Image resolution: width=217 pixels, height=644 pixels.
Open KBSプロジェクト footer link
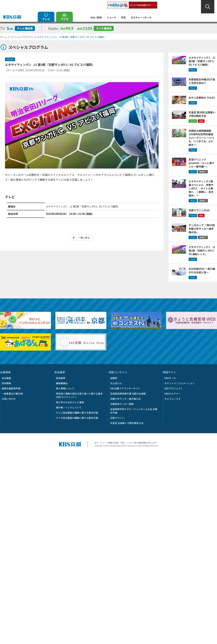[x=174, y=389]
